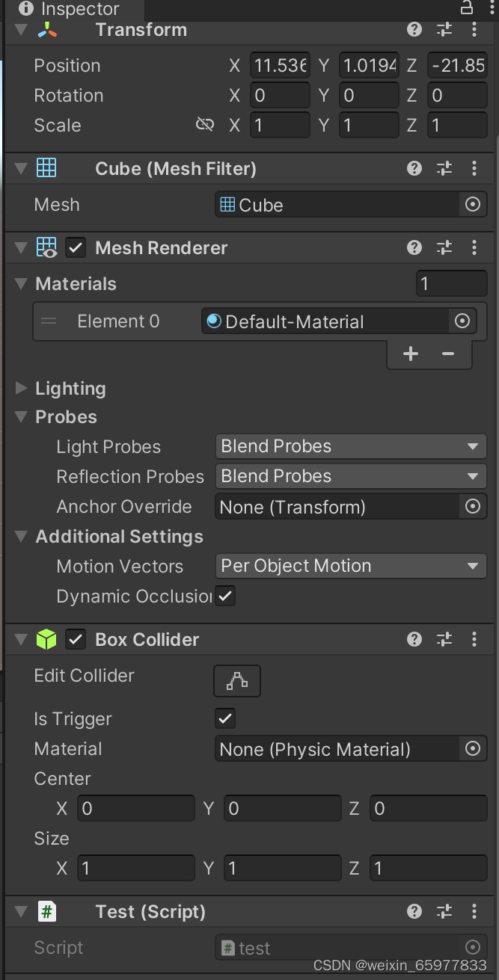Disable the Mesh Renderer component checkbox
The width and height of the screenshot is (499, 980).
coord(76,248)
